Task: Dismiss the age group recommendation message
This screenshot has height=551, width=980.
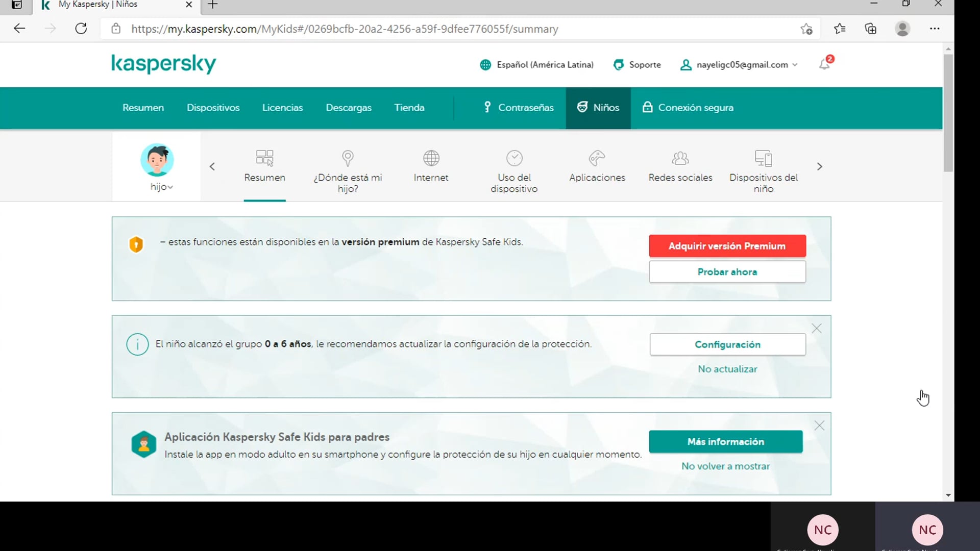Action: (816, 328)
